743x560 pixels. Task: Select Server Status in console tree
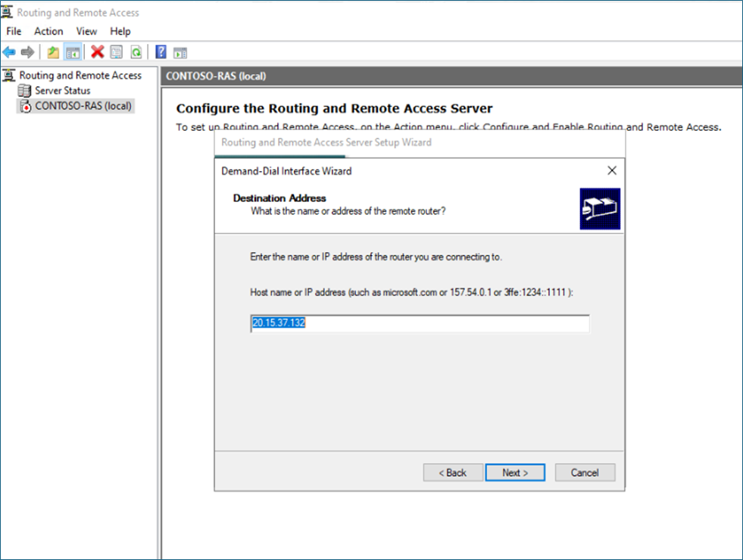(x=62, y=91)
